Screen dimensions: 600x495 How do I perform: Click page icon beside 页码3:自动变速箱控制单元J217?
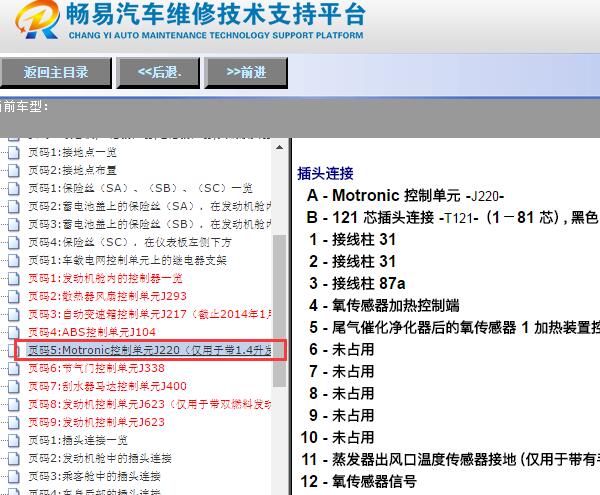pyautogui.click(x=14, y=314)
